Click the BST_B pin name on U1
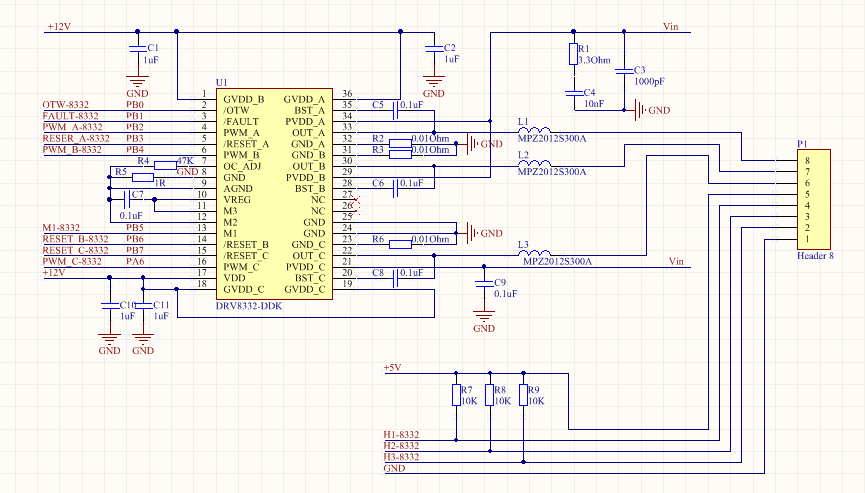Viewport: 865px width, 493px height. point(309,189)
